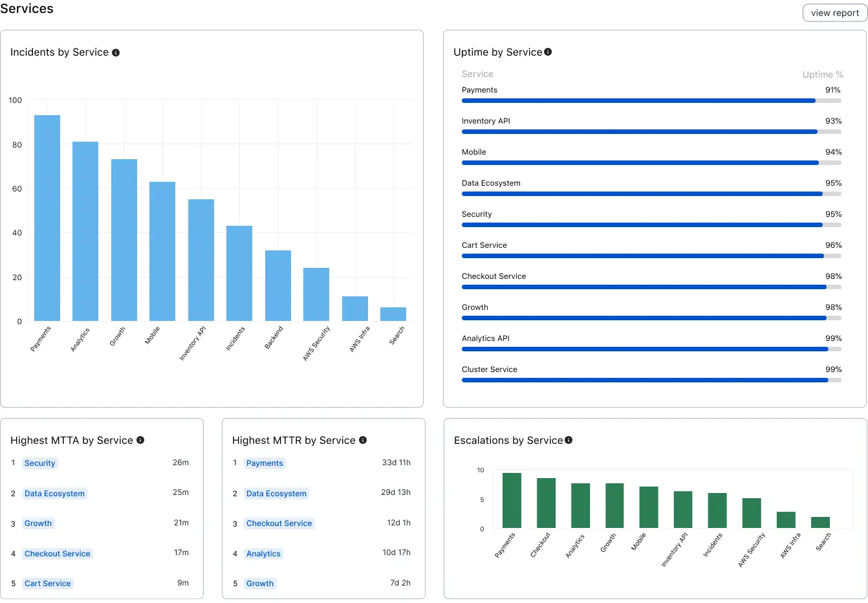Click info icon beside Incidents by Service

coord(116,53)
